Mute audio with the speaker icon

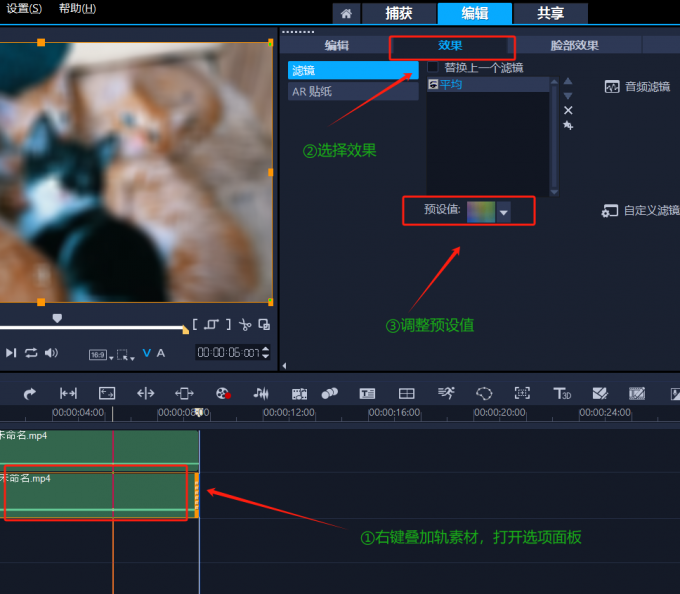tap(51, 353)
